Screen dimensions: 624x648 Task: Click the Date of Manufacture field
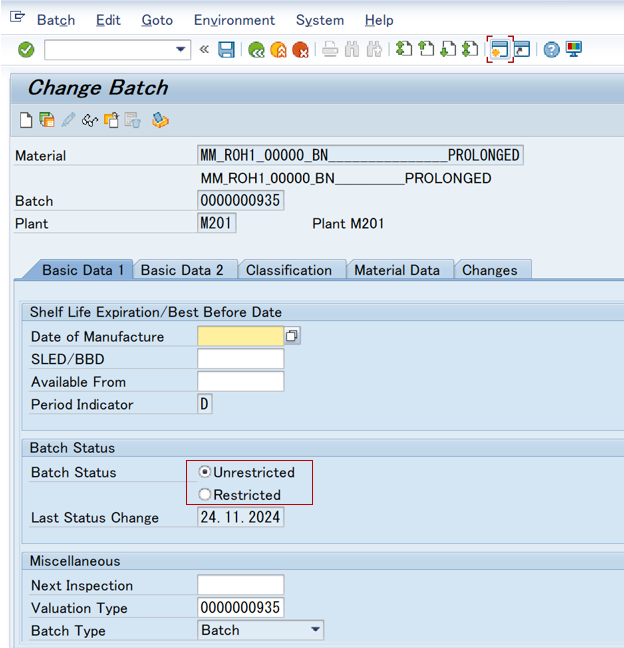[x=241, y=336]
